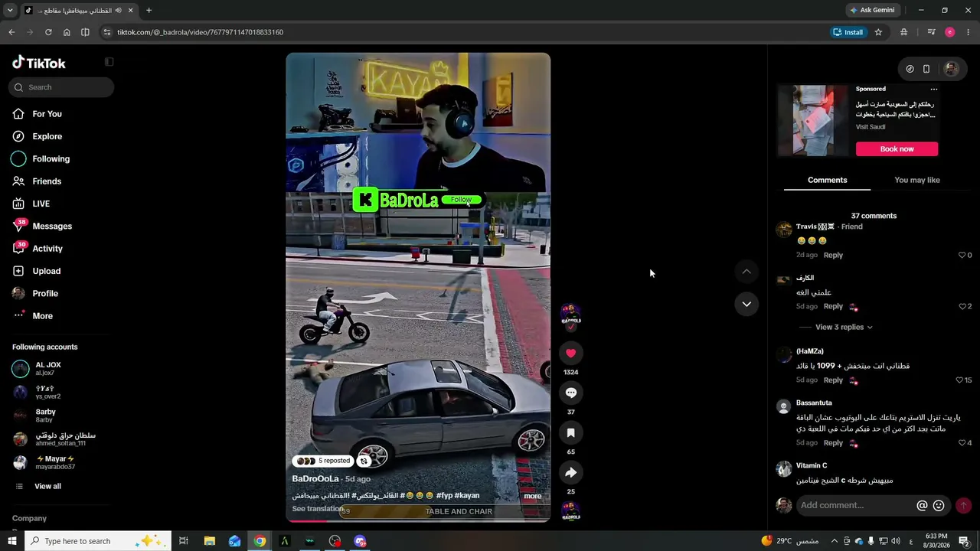Reply to Travis's comment
This screenshot has width=980, height=551.
coord(833,256)
